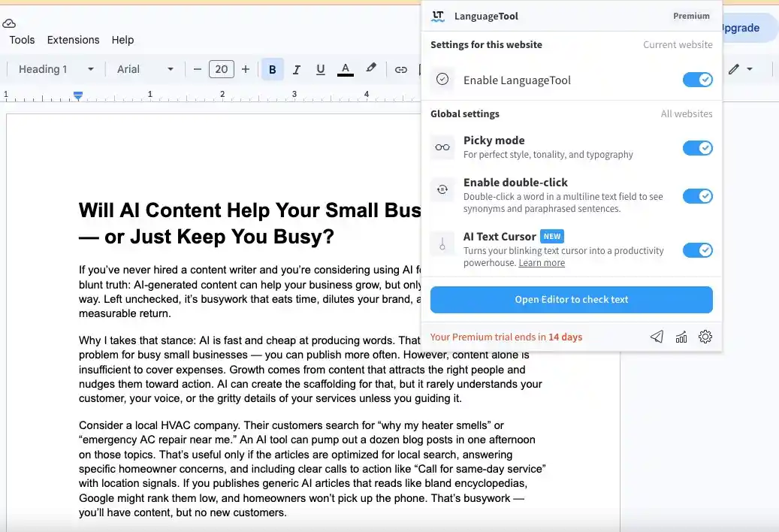Click the Picky mode glasses icon

[x=442, y=147]
